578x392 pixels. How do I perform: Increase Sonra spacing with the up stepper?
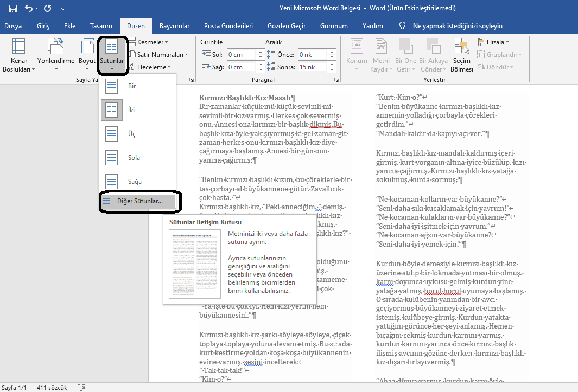coord(331,66)
